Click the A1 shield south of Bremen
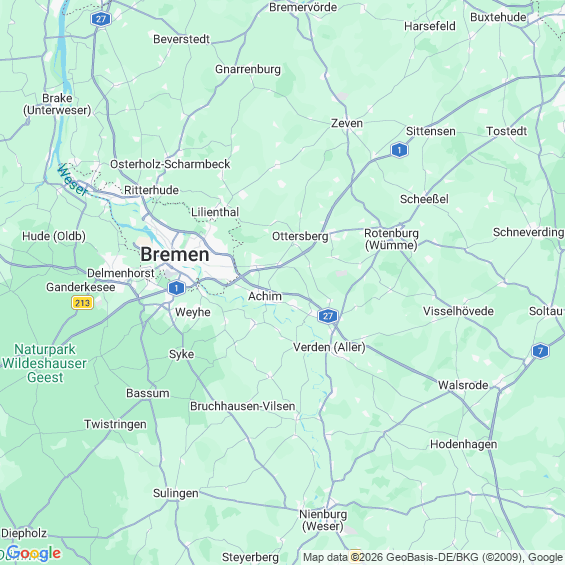The height and width of the screenshot is (565, 565). coord(176,288)
